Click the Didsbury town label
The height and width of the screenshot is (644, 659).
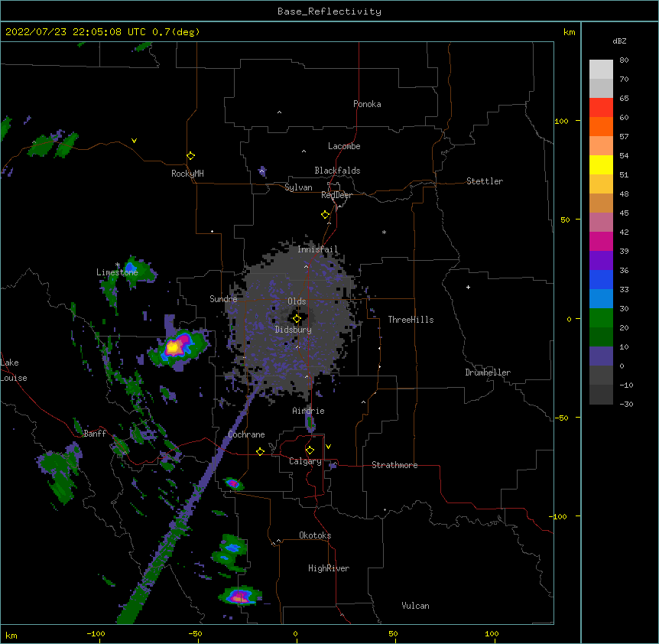(x=294, y=330)
